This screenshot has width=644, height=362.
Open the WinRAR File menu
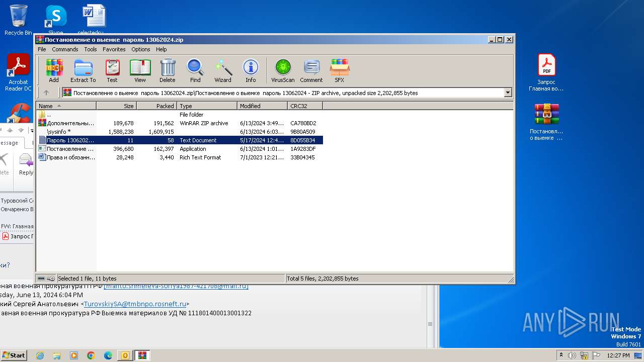pos(42,49)
